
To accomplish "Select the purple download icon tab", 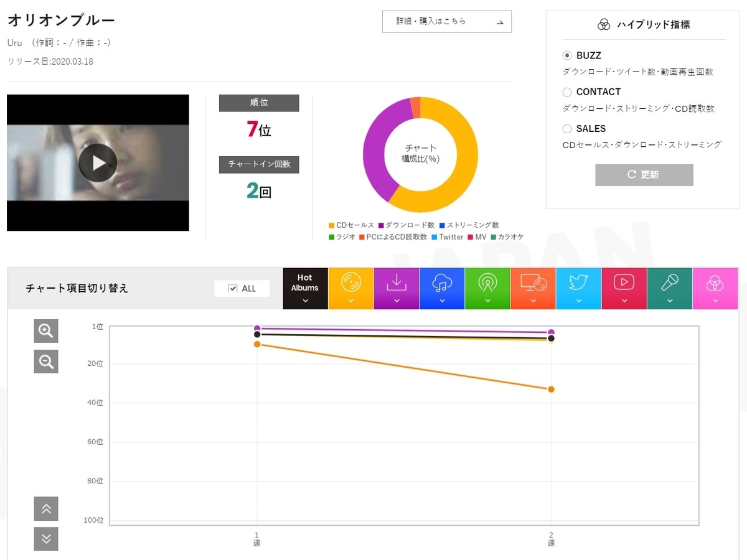I will (397, 289).
